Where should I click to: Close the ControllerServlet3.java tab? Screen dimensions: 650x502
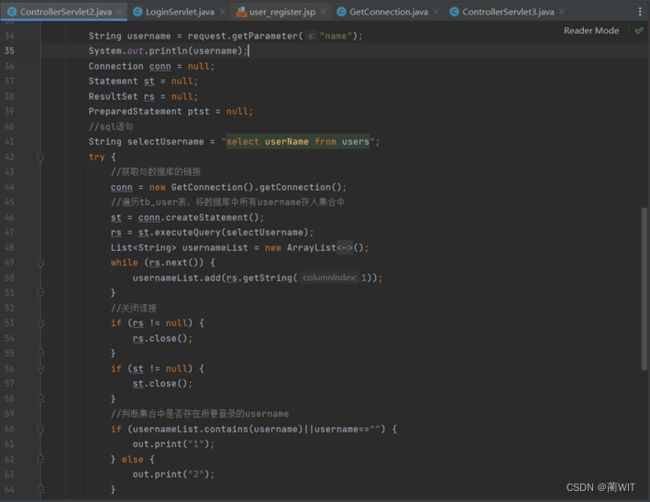click(562, 12)
